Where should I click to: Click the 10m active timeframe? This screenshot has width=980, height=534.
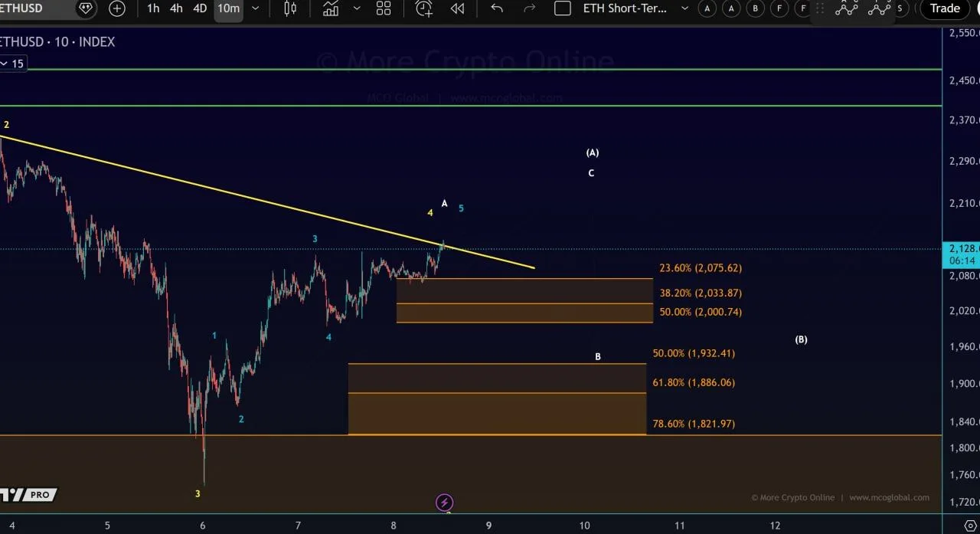pos(228,8)
